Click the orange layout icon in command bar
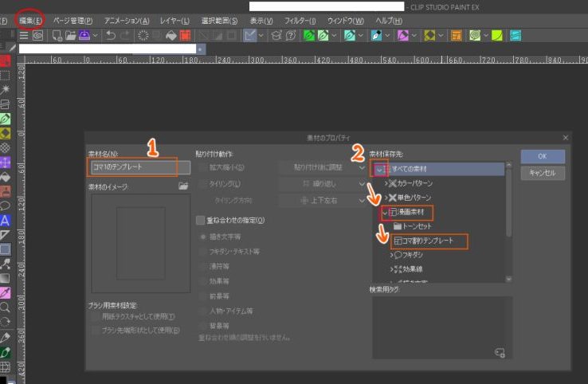This screenshot has height=384, width=588. pos(456,36)
